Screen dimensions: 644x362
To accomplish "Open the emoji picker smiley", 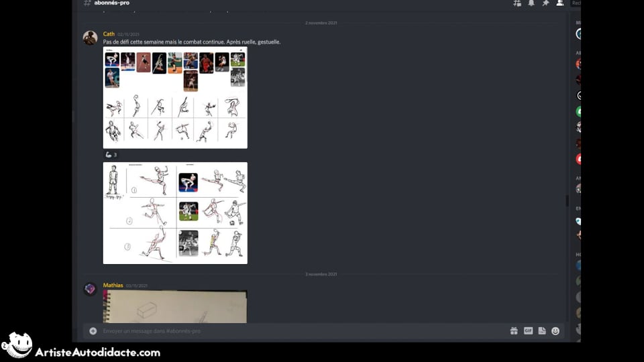I will point(555,330).
